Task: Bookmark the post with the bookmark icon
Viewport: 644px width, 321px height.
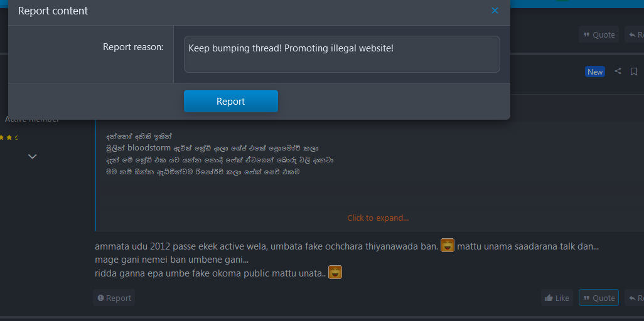Action: 634,71
